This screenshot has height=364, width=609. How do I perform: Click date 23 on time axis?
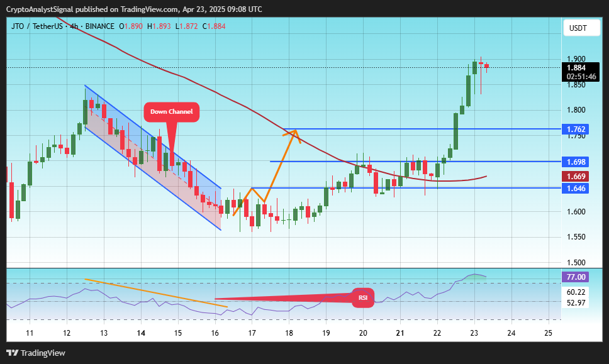(x=474, y=333)
